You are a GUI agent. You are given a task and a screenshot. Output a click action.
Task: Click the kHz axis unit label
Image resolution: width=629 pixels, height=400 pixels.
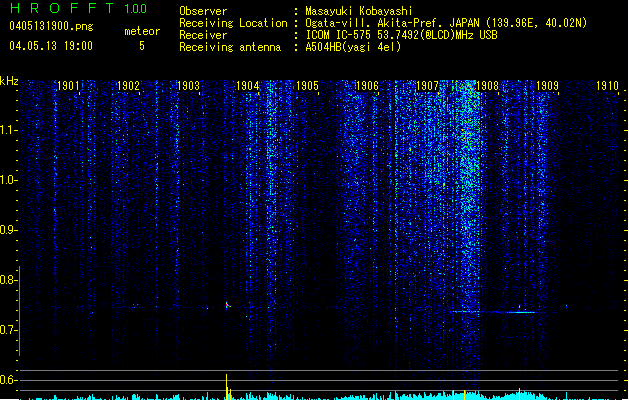9,81
